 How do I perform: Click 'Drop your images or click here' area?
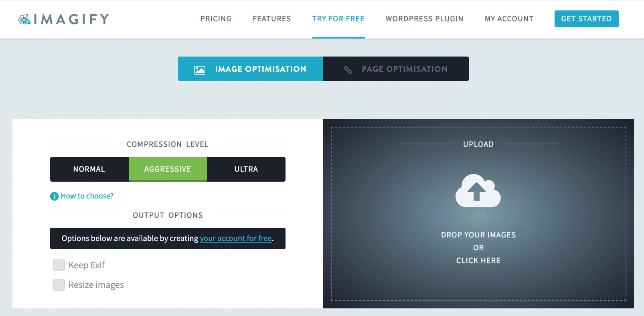pos(478,247)
